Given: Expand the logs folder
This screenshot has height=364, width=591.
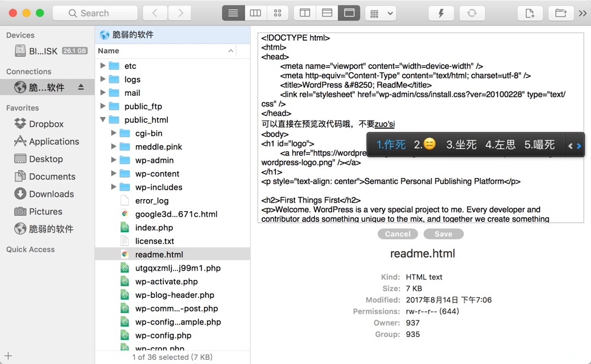Looking at the screenshot, I should click(102, 79).
